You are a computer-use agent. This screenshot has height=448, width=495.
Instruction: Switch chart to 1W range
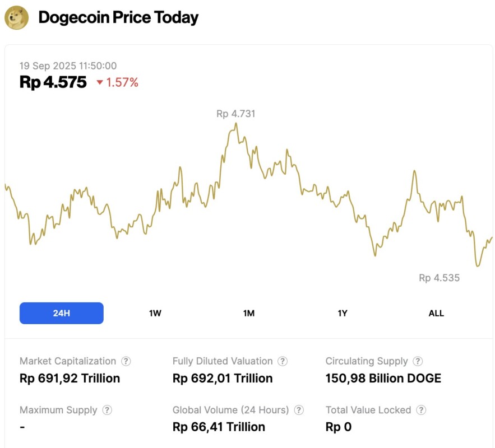click(x=155, y=313)
